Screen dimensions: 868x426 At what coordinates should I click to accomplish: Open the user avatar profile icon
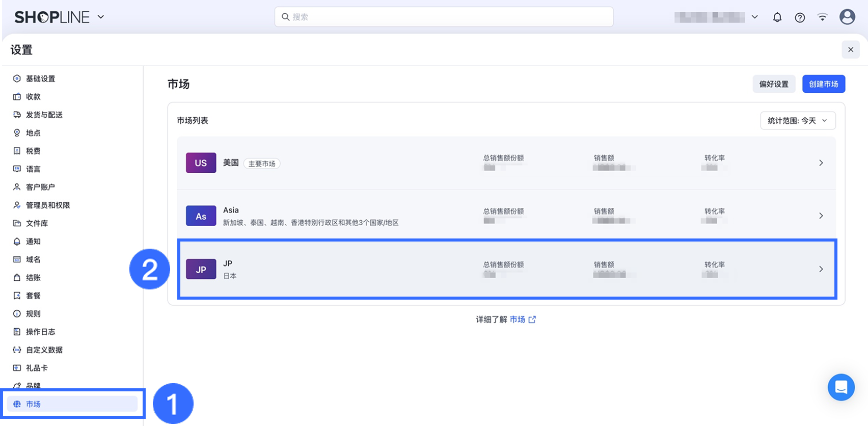(x=847, y=17)
